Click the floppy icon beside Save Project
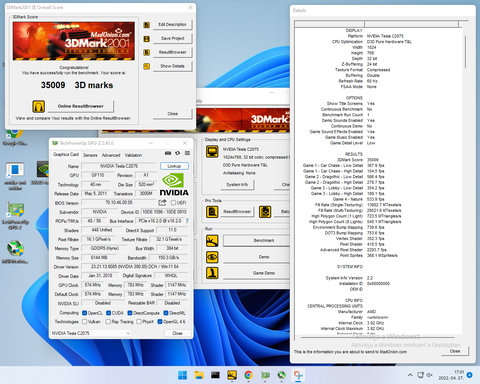Viewport: 480px width, 384px height. (146, 39)
